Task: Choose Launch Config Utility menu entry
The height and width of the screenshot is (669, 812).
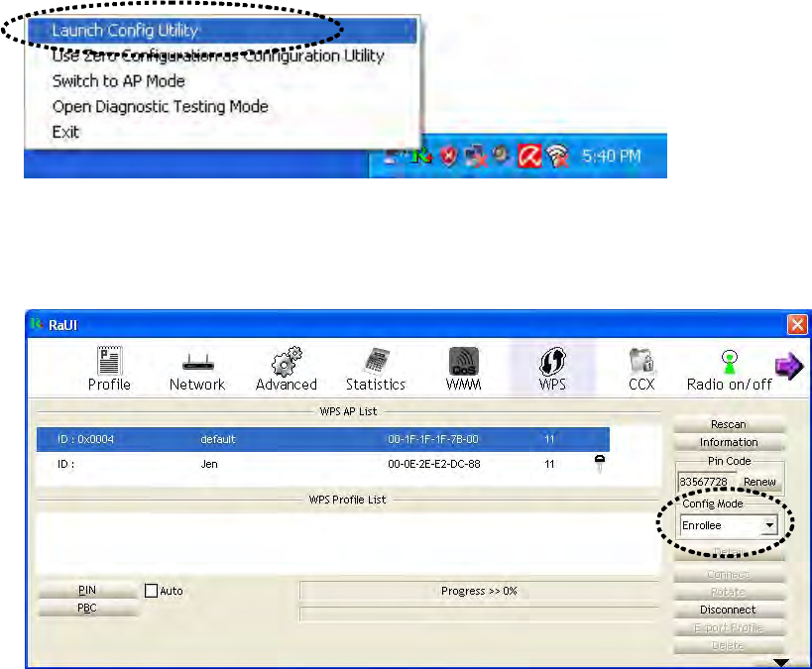Action: click(x=222, y=31)
